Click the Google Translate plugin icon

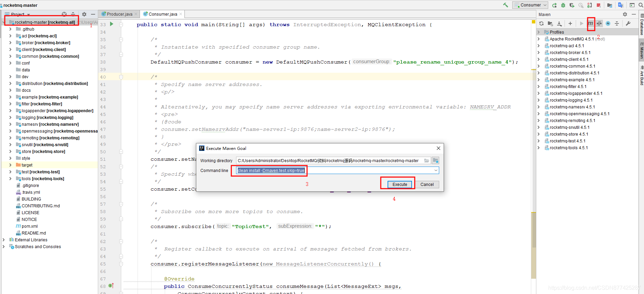pyautogui.click(x=621, y=5)
